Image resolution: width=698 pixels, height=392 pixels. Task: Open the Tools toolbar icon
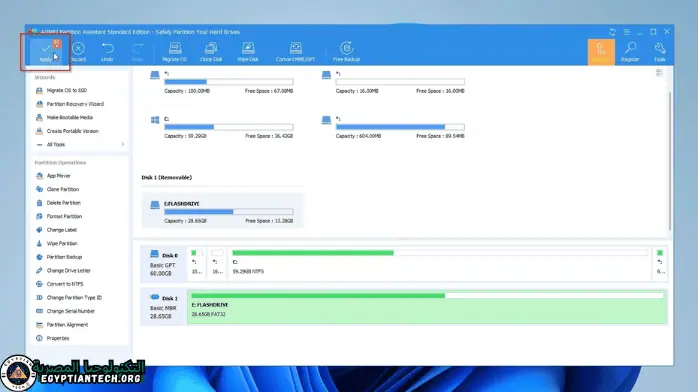(x=660, y=52)
